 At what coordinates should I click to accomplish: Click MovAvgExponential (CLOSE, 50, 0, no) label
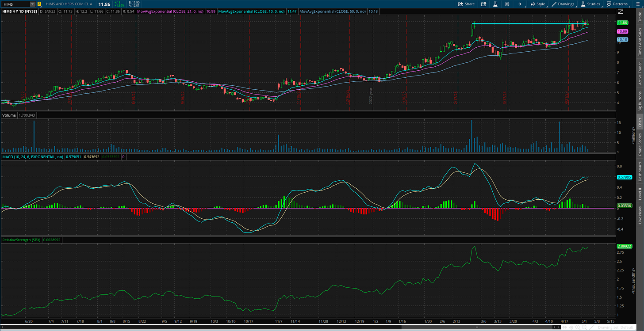(x=333, y=11)
